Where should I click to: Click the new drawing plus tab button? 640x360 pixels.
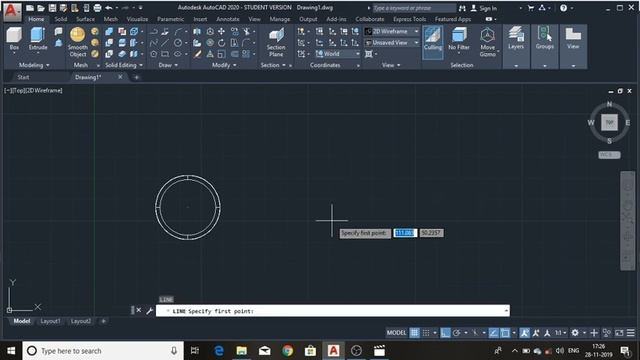136,77
